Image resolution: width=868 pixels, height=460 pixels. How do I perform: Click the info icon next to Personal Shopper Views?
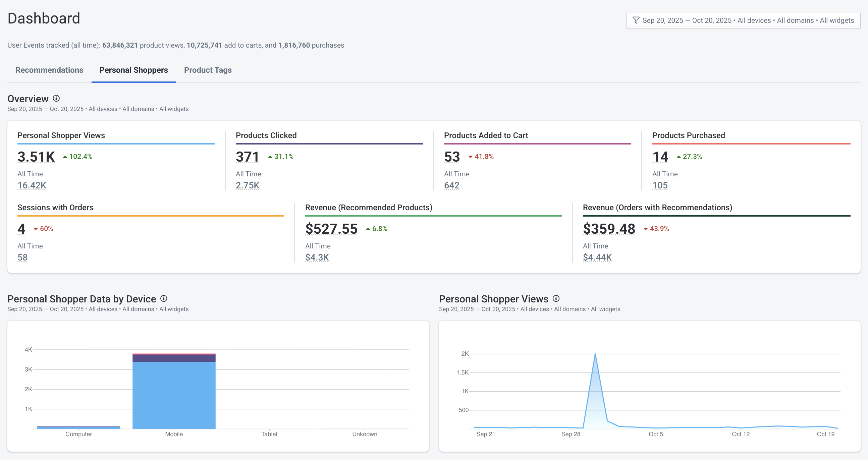click(556, 298)
